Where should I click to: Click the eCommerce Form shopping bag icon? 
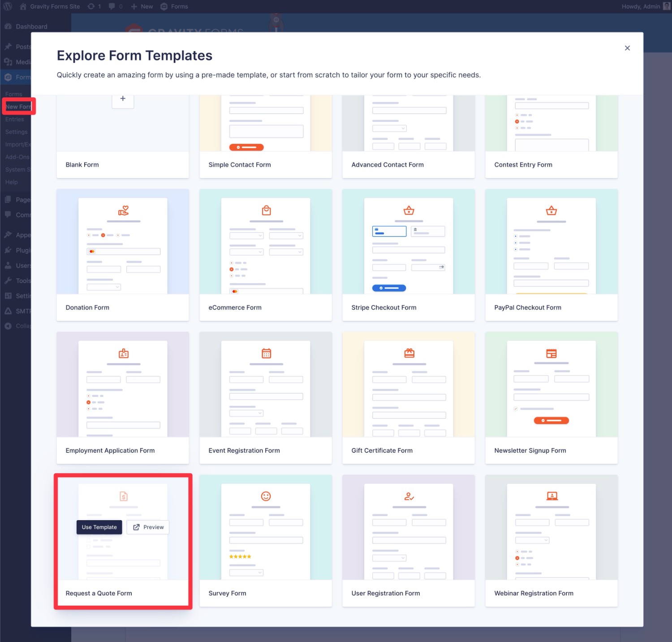266,210
